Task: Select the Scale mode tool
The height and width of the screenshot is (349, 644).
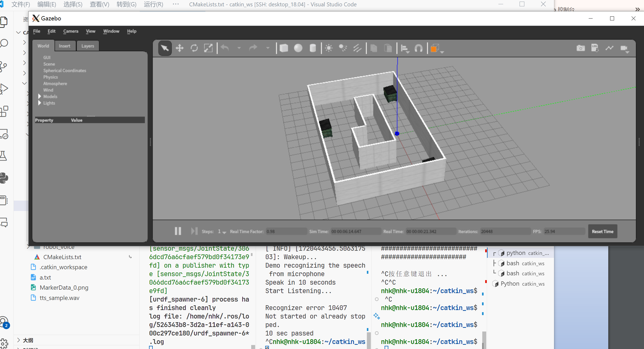Action: (x=208, y=48)
